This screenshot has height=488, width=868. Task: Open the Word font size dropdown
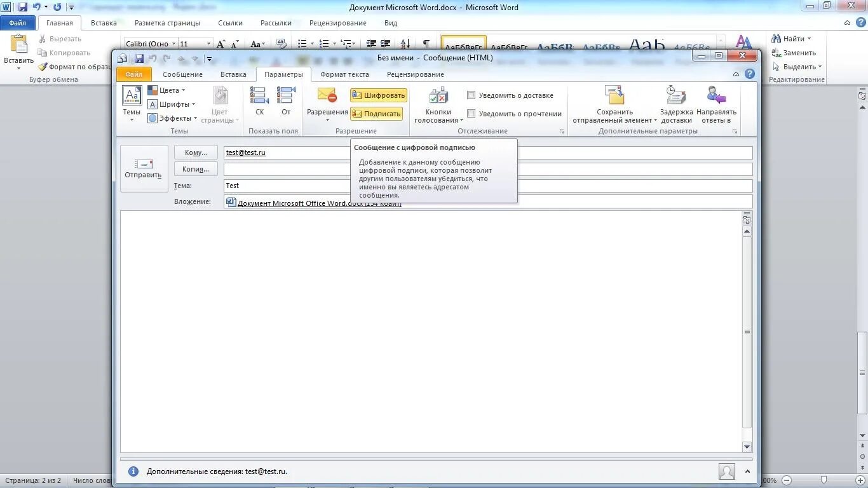(208, 44)
